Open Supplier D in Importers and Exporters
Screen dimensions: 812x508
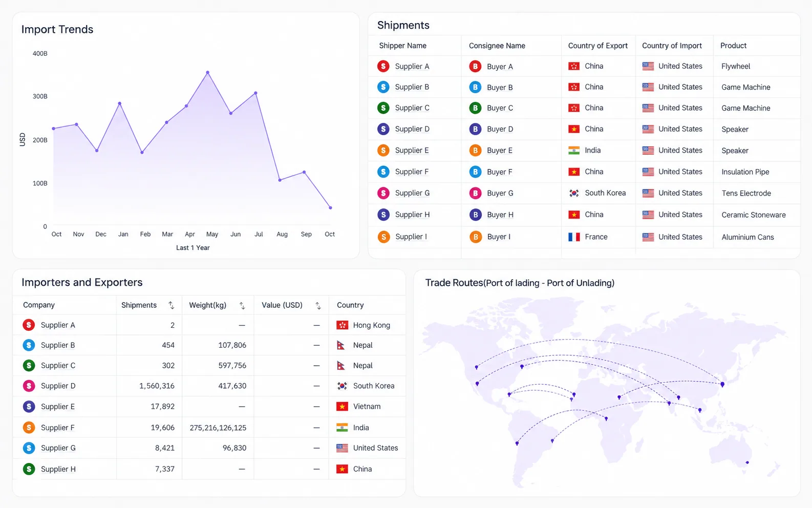coord(58,386)
